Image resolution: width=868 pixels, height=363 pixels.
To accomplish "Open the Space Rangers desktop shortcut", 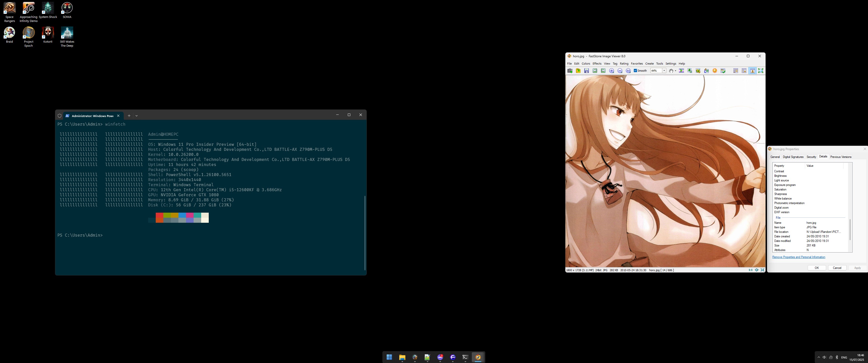I will click(9, 12).
